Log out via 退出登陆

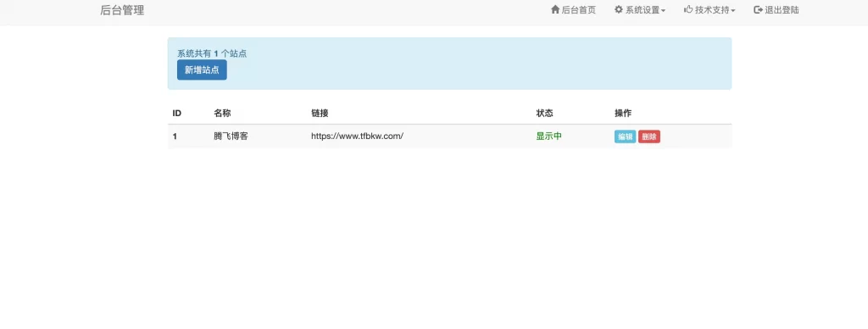click(x=782, y=10)
